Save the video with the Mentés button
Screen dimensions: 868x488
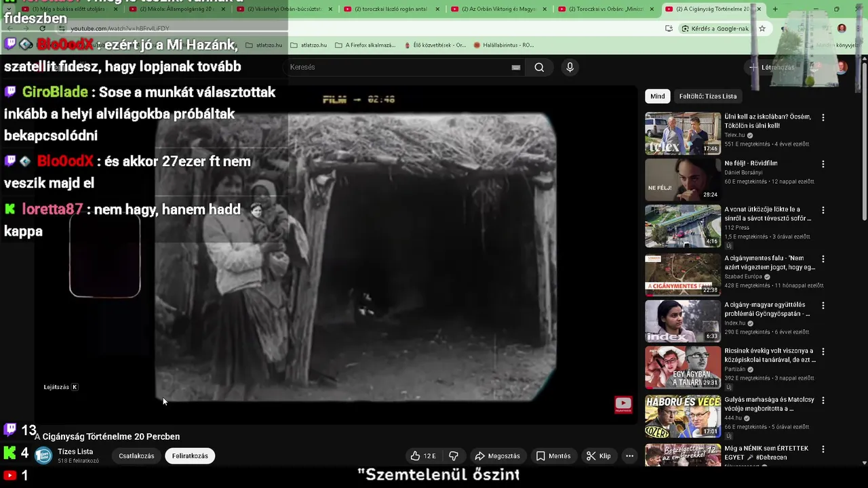(x=553, y=456)
